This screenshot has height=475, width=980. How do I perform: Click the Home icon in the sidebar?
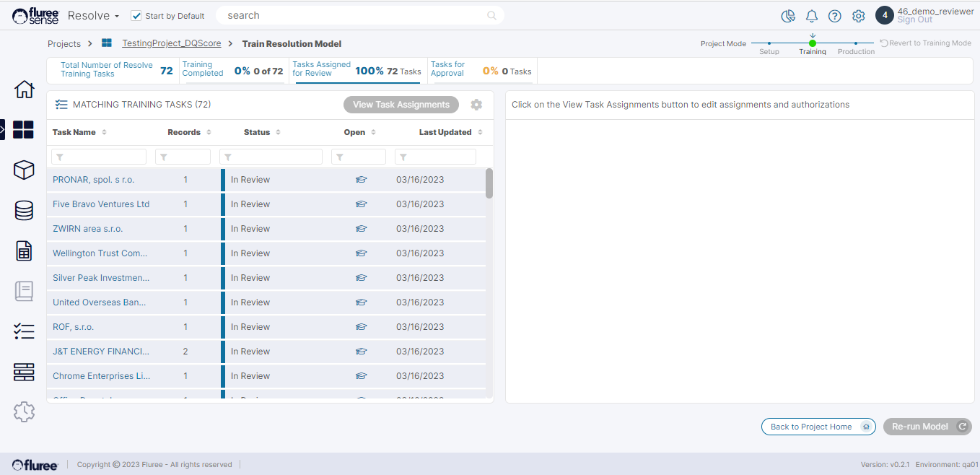click(24, 90)
